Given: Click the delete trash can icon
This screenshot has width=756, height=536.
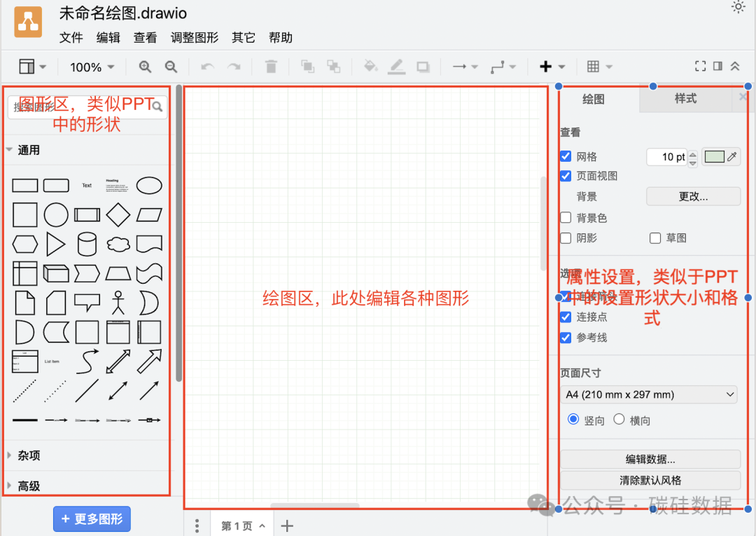Looking at the screenshot, I should click(271, 67).
